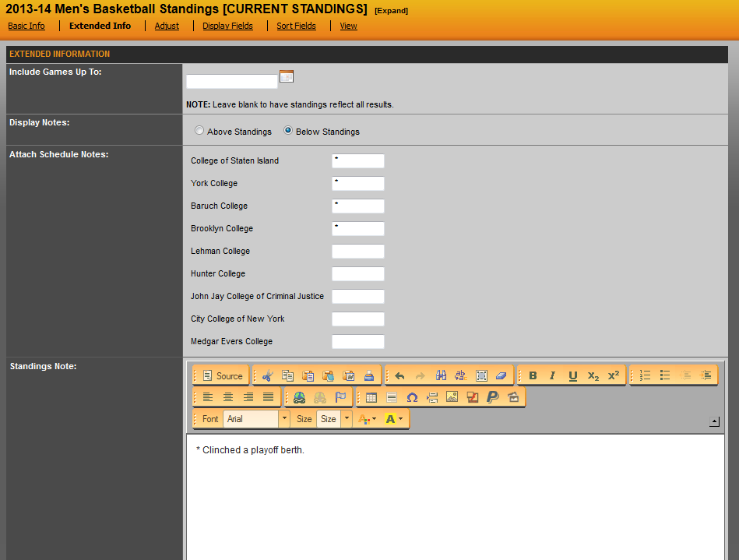
Task: Insert special character omega icon
Action: [412, 397]
